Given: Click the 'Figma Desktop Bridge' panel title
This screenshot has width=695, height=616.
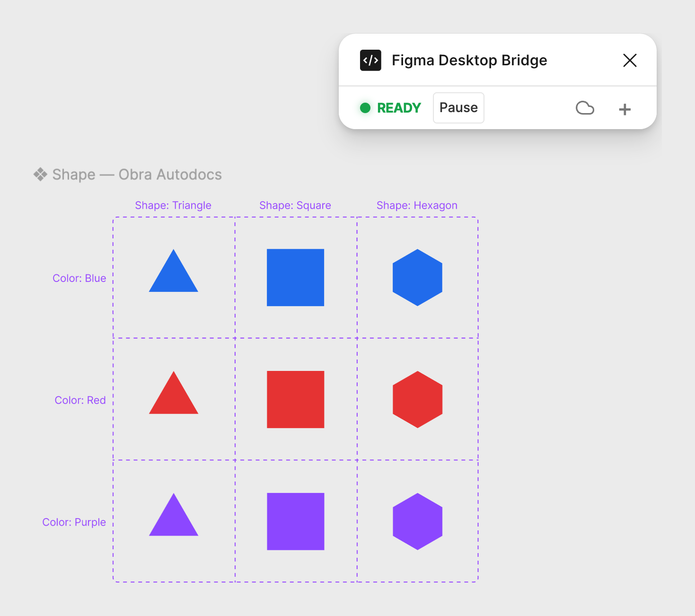Looking at the screenshot, I should [x=469, y=60].
